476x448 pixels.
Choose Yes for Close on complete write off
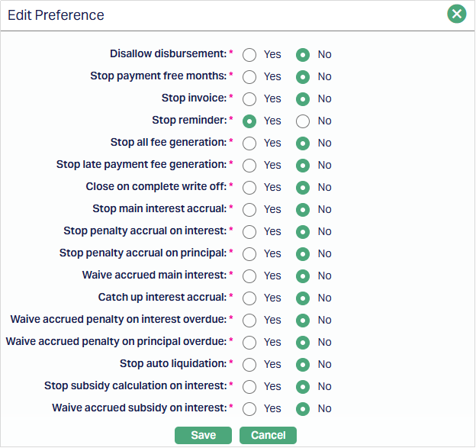pos(249,187)
